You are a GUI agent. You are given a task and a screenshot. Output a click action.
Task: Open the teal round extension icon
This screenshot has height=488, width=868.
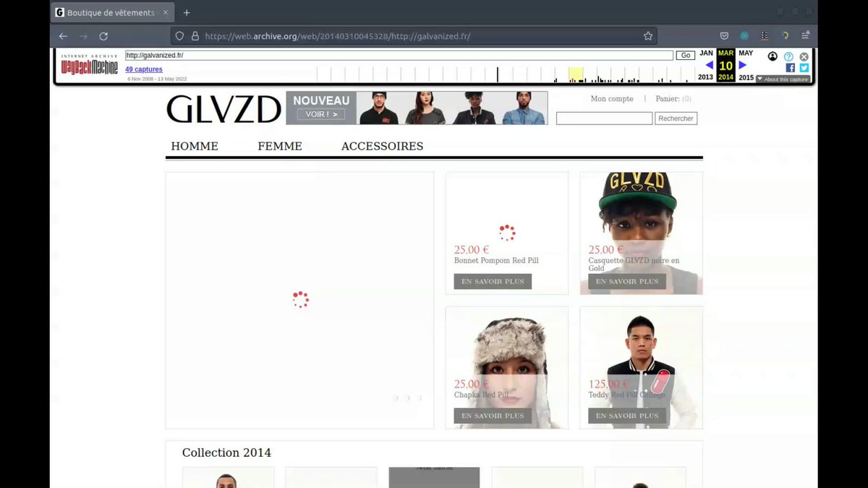[744, 35]
